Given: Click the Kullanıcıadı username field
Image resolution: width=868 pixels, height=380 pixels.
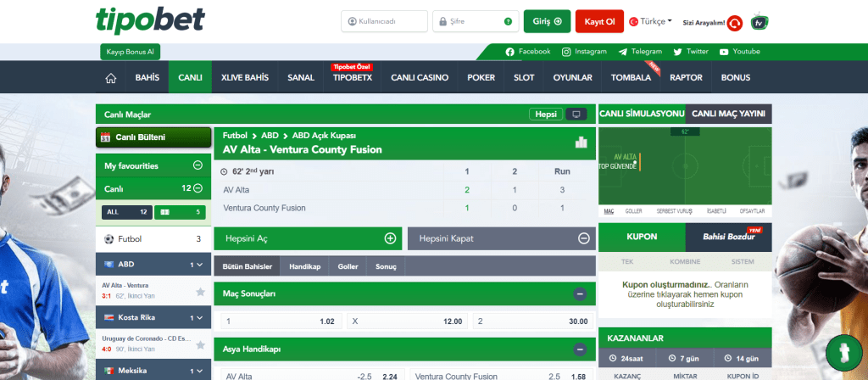Looking at the screenshot, I should (384, 21).
